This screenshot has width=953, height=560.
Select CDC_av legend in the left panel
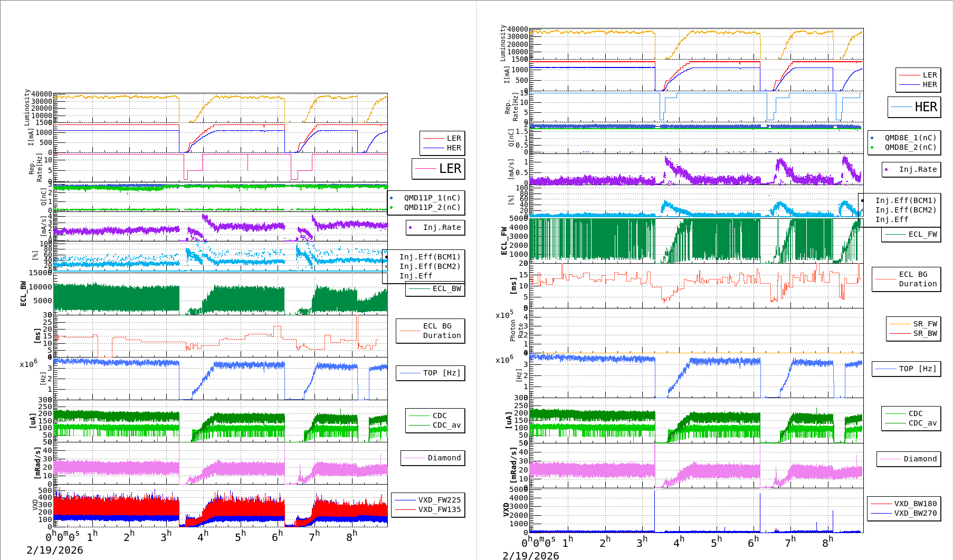pos(435,425)
